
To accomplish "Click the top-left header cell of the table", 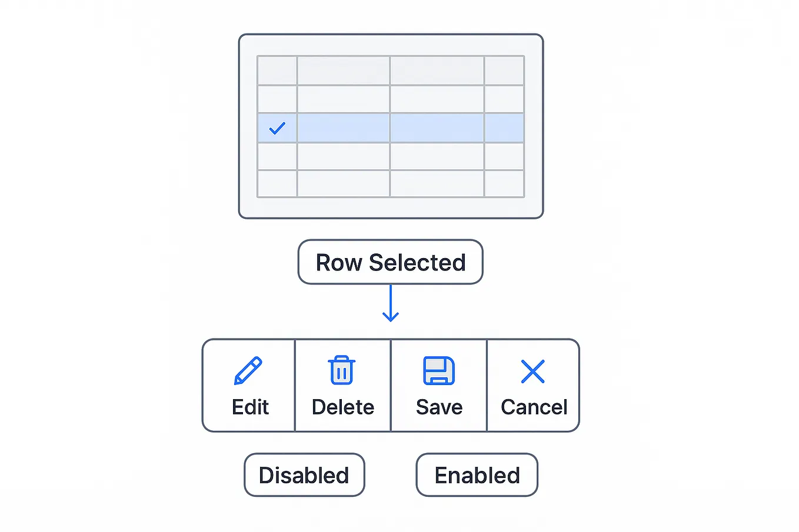I will point(277,71).
